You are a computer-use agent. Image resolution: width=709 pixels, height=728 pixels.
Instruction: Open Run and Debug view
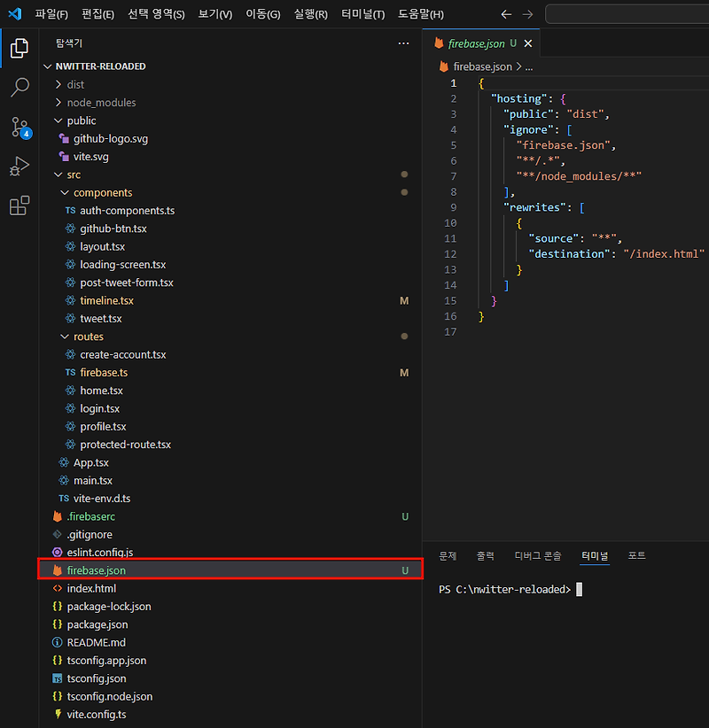[x=19, y=166]
